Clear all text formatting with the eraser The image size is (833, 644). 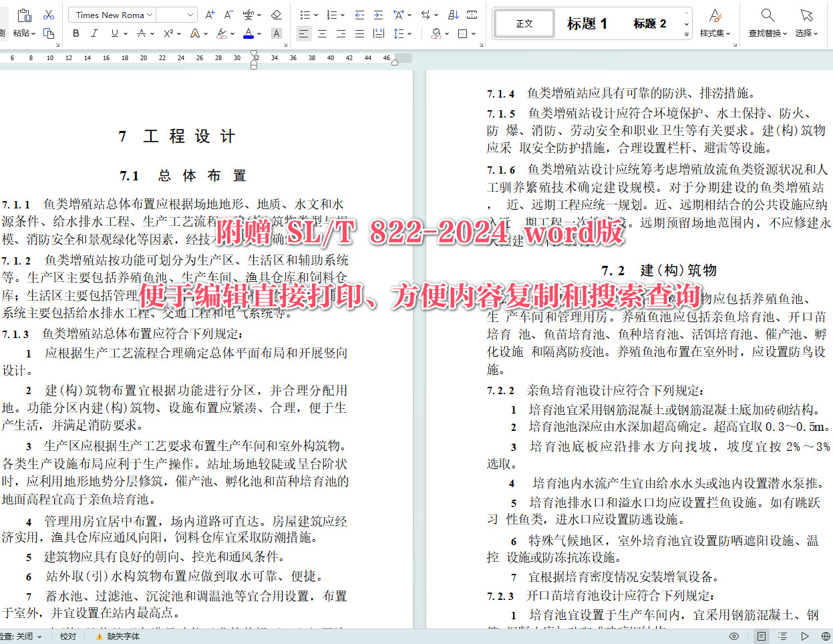[x=275, y=14]
